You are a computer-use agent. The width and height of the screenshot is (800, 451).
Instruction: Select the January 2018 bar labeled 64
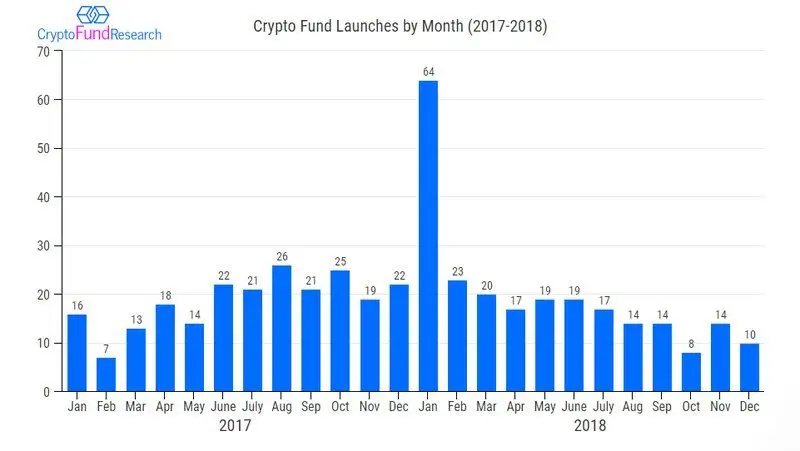point(428,236)
